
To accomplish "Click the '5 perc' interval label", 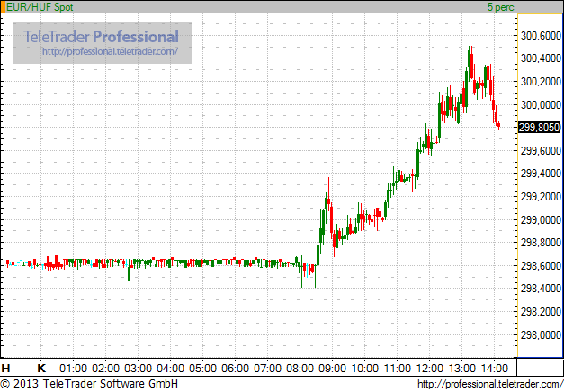I will (x=501, y=7).
